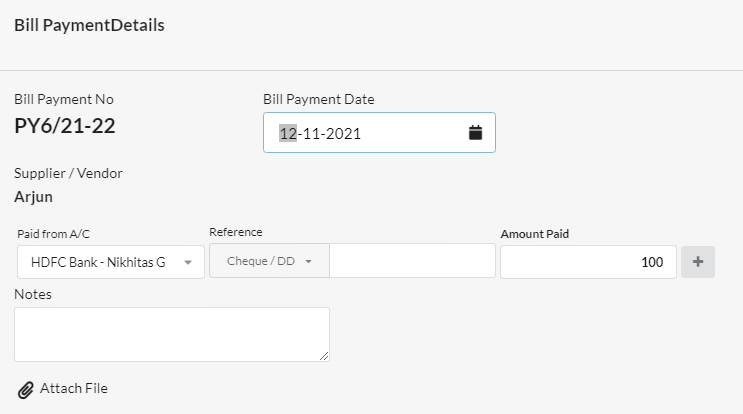Click the Amount Paid field showing 100
Screen dimensions: 743x414
(588, 261)
